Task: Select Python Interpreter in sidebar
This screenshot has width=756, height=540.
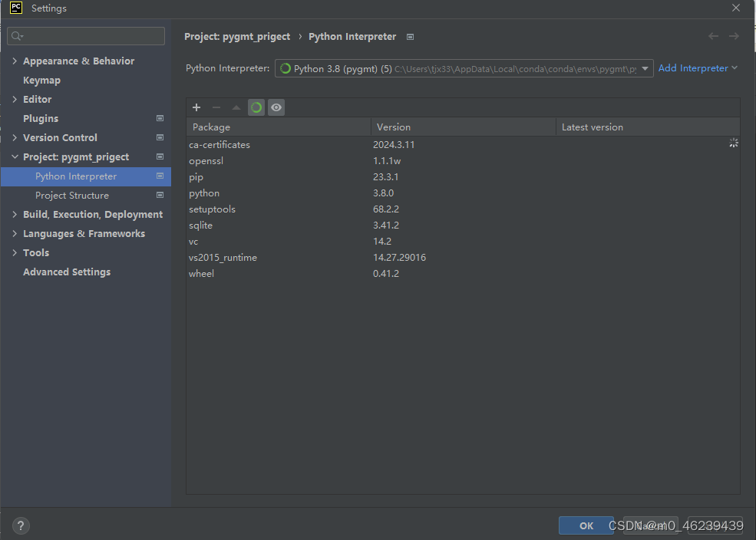Action: [x=86, y=176]
